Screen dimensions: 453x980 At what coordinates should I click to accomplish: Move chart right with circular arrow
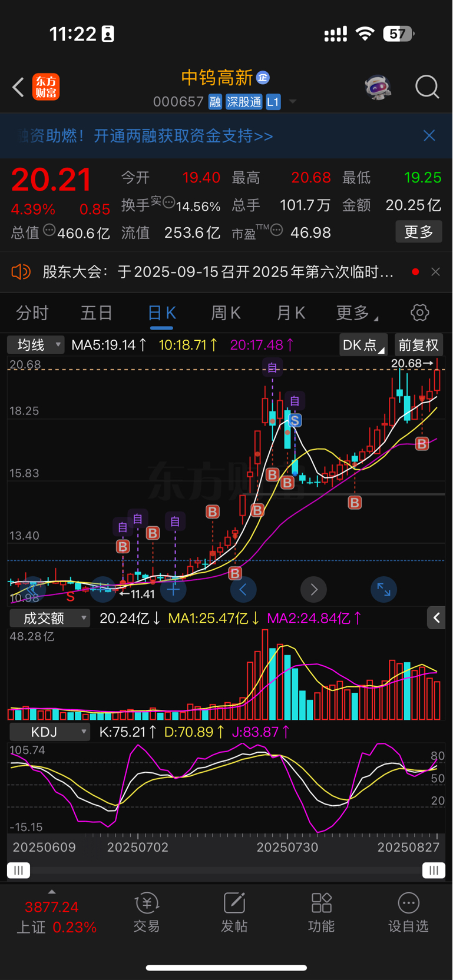[x=313, y=589]
